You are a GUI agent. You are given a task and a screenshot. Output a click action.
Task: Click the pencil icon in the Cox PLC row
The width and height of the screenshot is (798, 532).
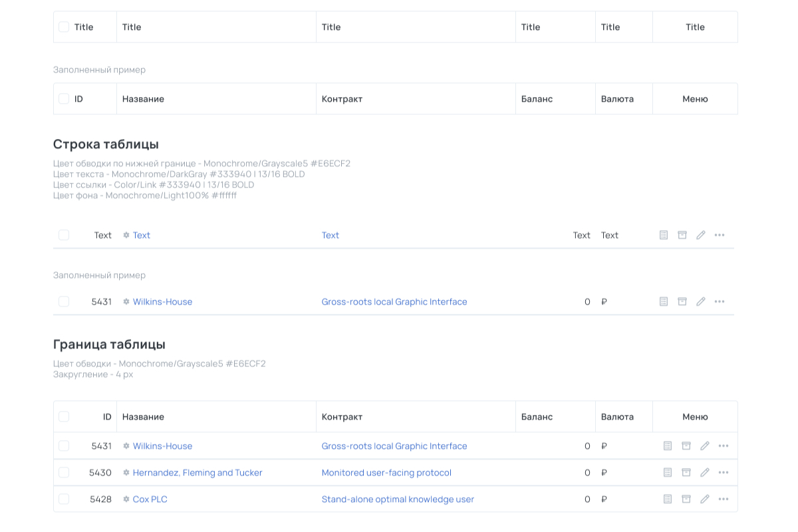705,499
